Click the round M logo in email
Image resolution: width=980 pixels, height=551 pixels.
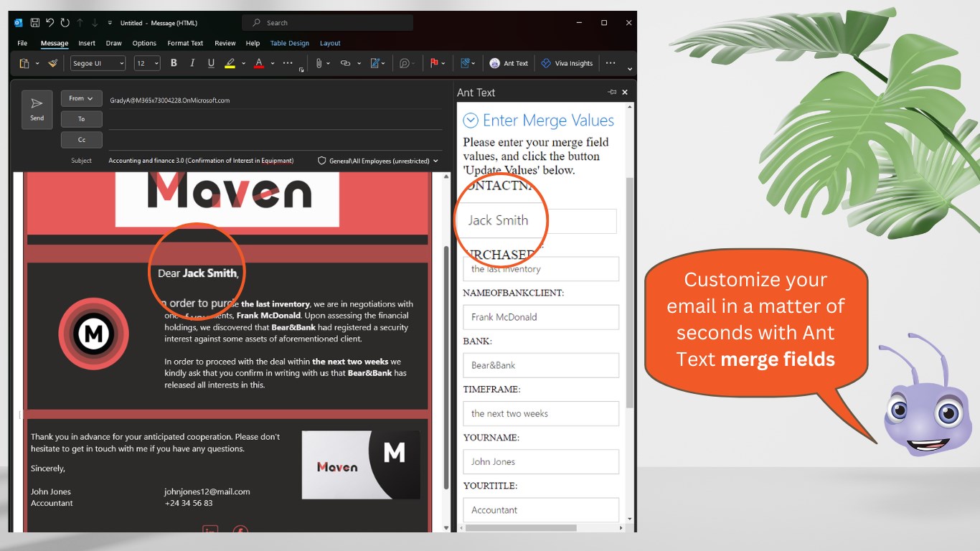[x=94, y=334]
